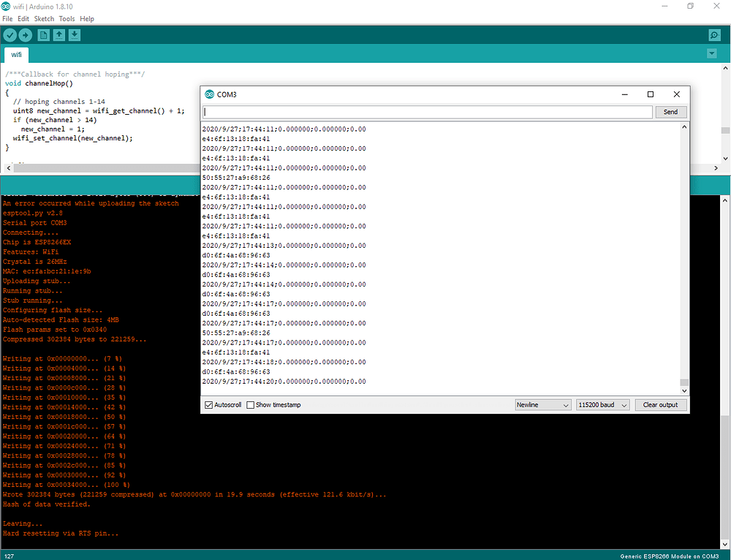Enable the Show timestamp checkbox
Screen dimensions: 731x560
coord(250,405)
